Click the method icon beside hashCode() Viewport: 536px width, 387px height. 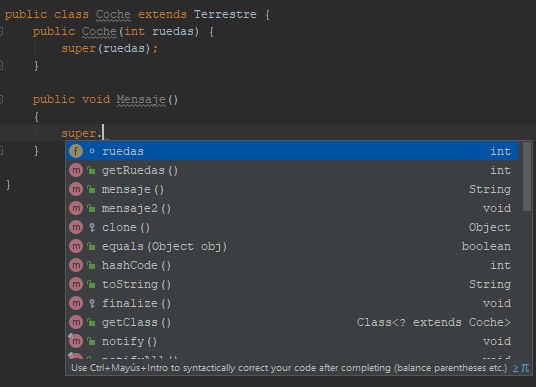tap(76, 265)
